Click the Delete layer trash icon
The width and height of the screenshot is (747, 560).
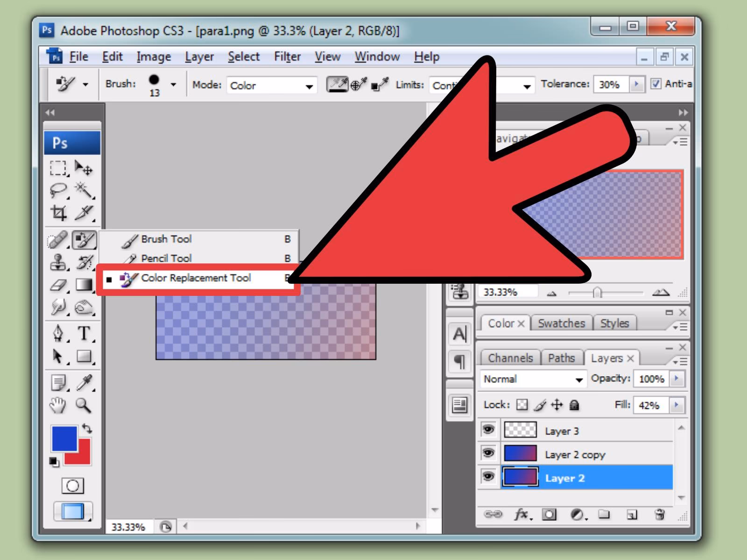[660, 515]
